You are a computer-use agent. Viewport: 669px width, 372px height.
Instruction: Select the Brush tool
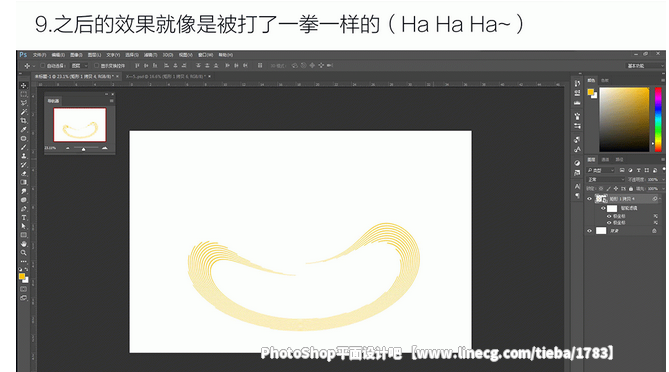click(x=23, y=147)
